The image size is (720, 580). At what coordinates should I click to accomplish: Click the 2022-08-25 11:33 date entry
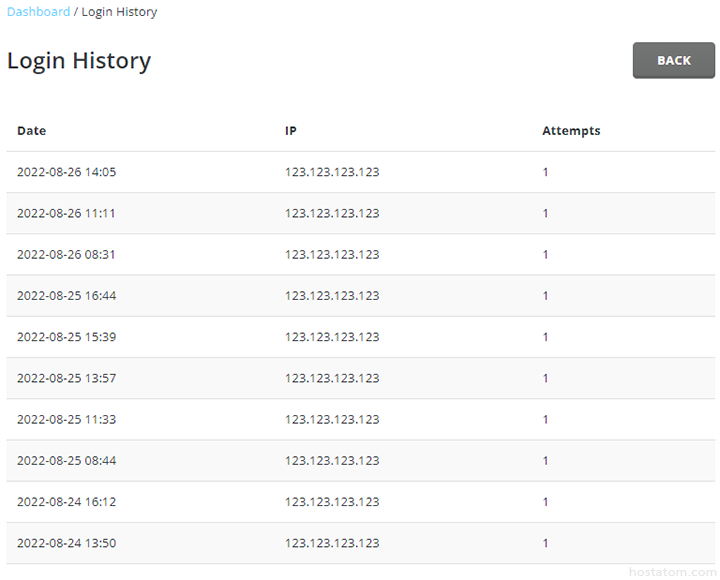coord(67,420)
